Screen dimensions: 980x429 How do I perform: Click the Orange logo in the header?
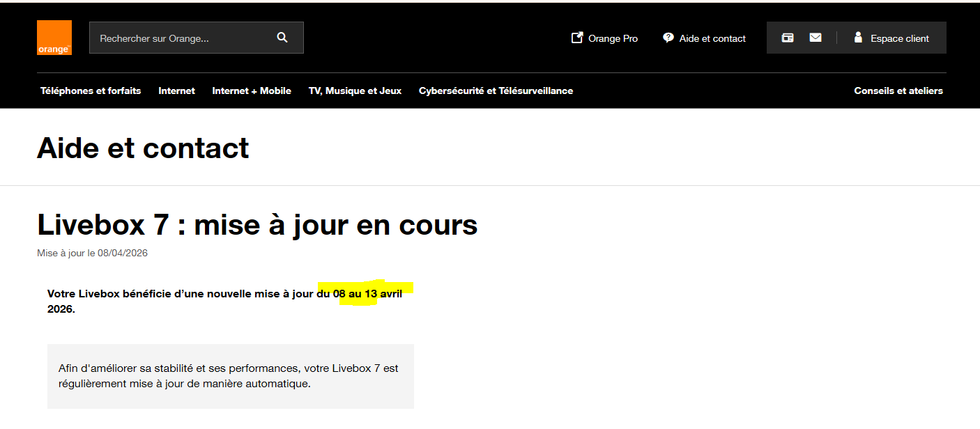pos(54,38)
